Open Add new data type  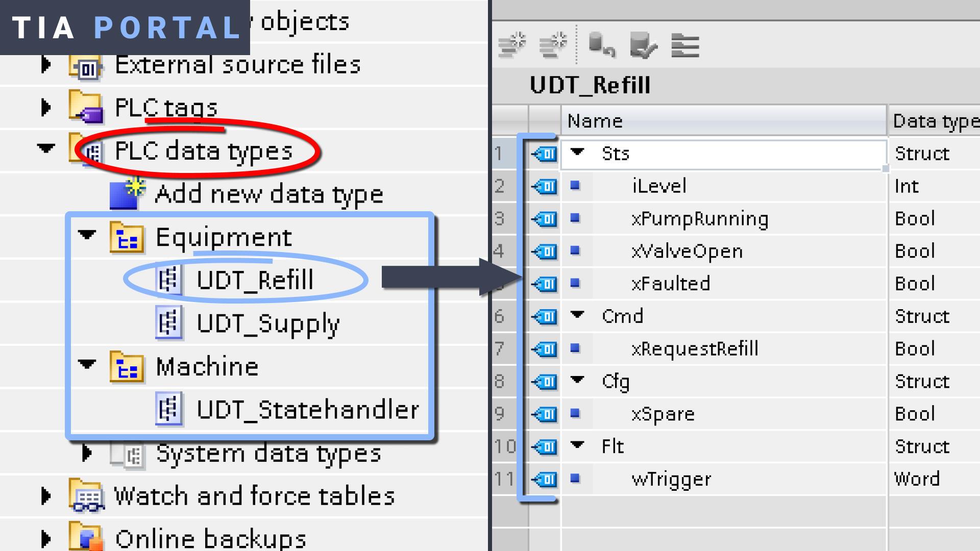coord(269,195)
